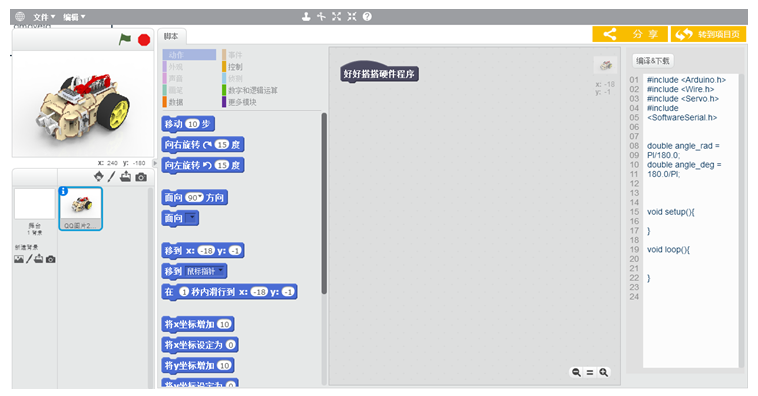Click the 转到项目页 button

708,34
